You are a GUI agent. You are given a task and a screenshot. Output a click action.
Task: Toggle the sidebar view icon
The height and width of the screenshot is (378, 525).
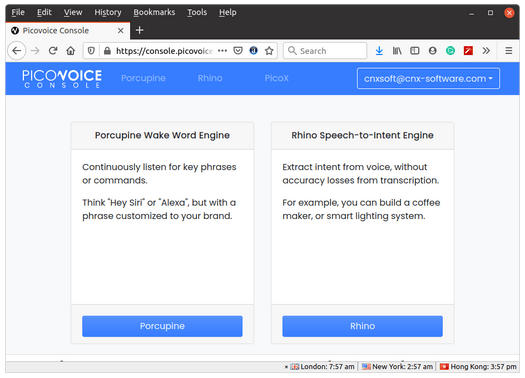coord(415,51)
